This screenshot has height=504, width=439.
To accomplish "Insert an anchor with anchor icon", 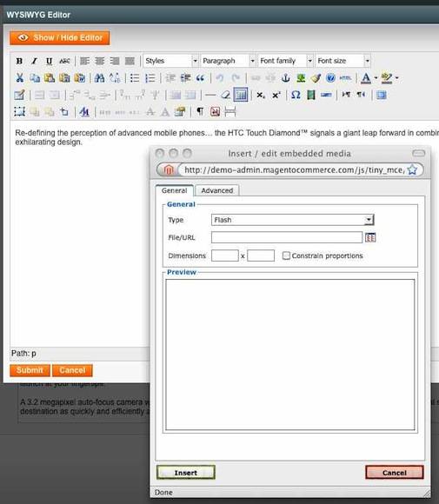I will (x=286, y=78).
